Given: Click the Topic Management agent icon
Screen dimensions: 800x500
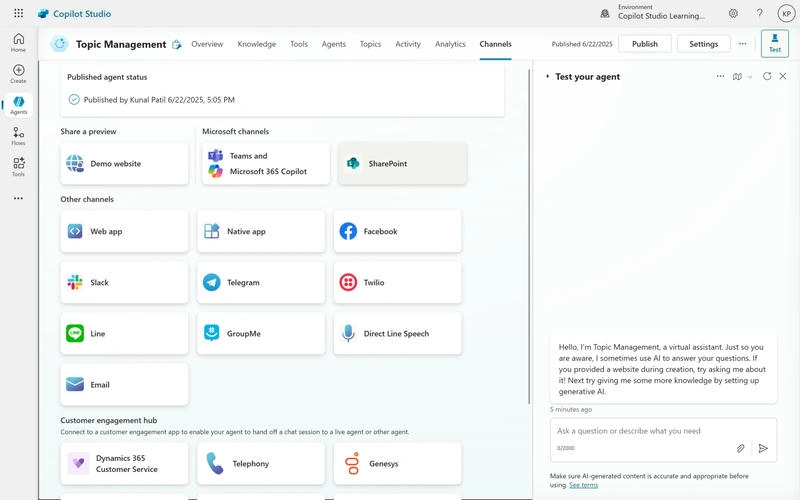Looking at the screenshot, I should coord(60,44).
